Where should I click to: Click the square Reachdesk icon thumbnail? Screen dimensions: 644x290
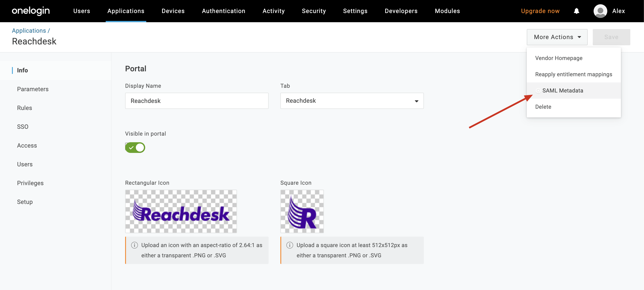click(302, 211)
